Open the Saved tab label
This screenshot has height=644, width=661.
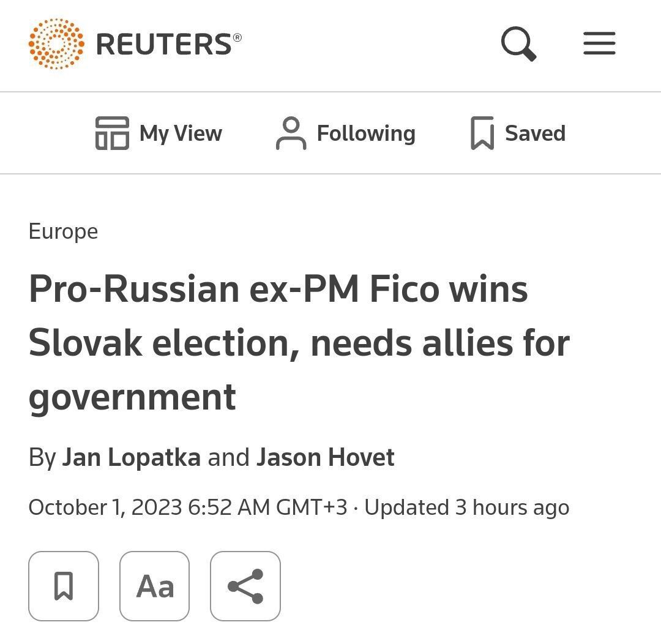click(x=535, y=133)
